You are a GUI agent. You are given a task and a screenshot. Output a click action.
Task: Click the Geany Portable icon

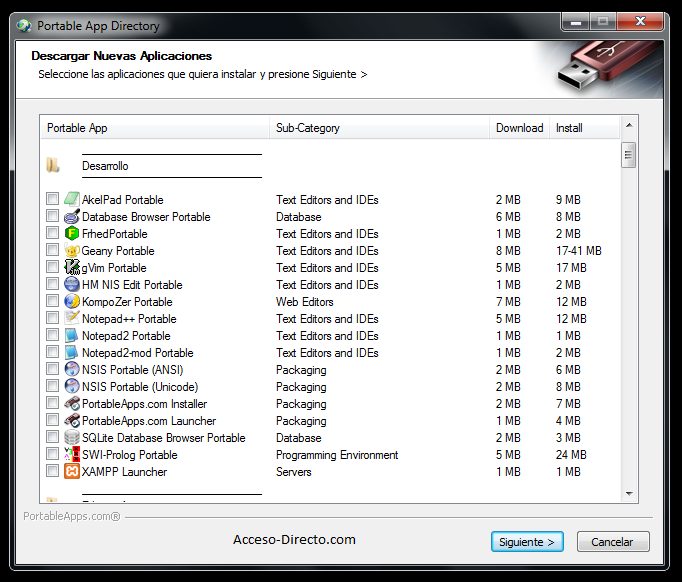click(x=72, y=250)
